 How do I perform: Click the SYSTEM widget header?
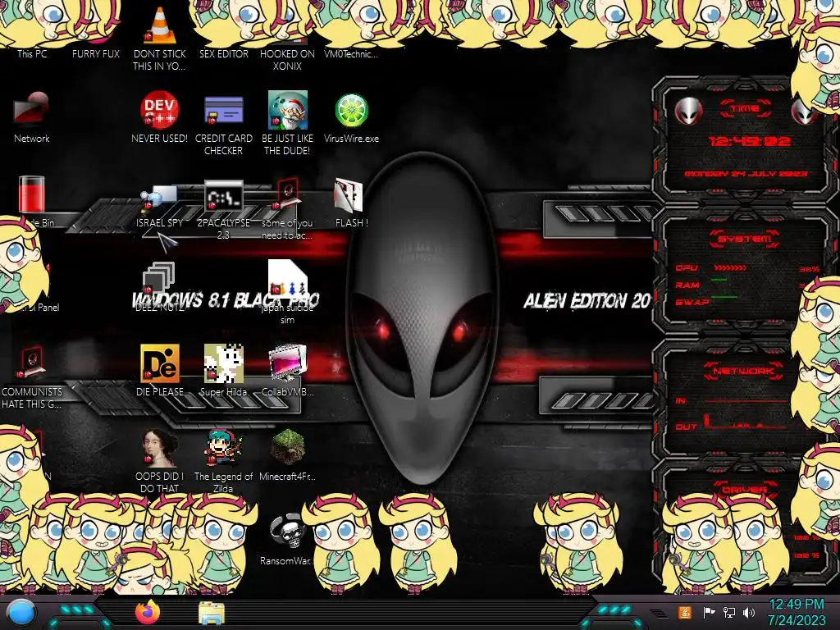coord(745,239)
